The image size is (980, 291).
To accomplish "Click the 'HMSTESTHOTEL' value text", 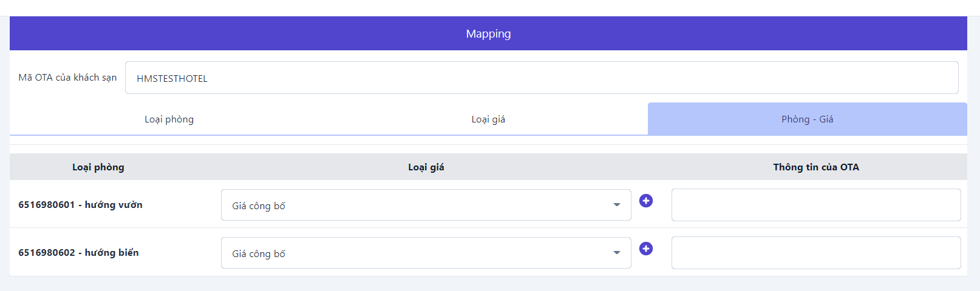I will [172, 79].
